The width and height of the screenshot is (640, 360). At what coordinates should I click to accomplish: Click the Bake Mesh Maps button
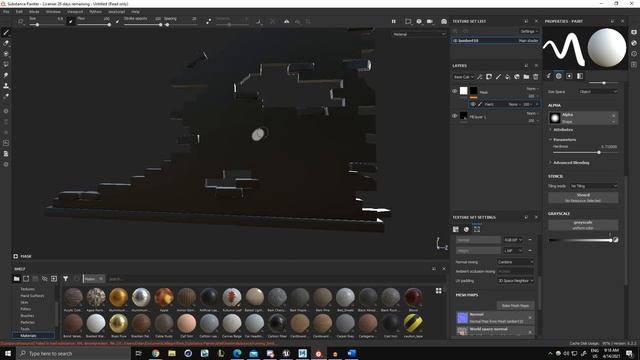tap(515, 306)
